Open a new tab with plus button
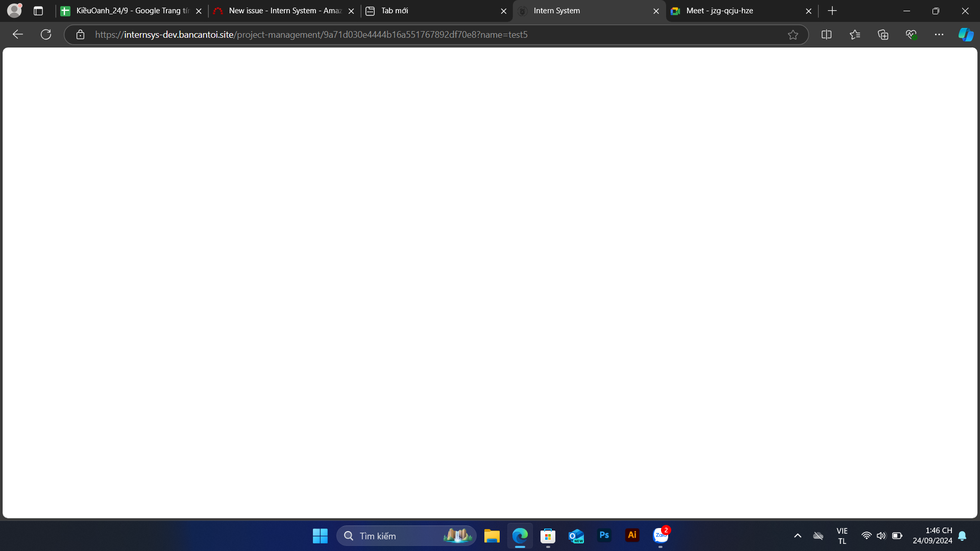 tap(832, 11)
